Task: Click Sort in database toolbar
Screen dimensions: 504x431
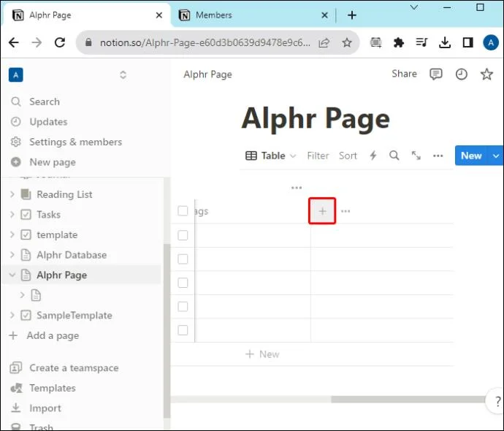Action: tap(348, 156)
